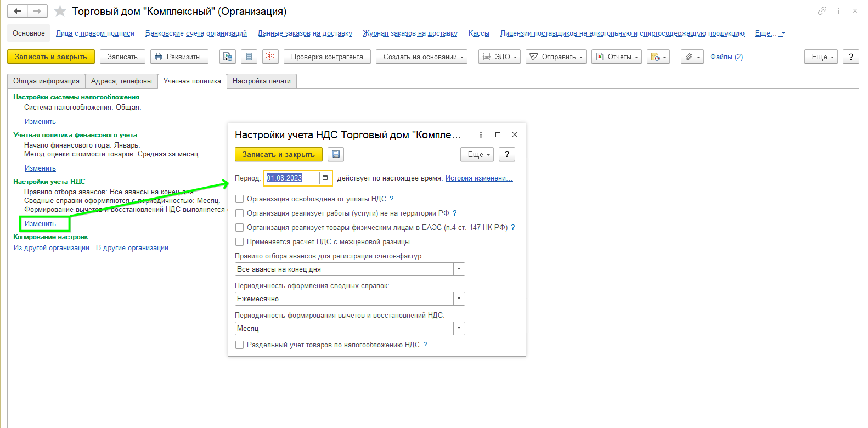This screenshot has height=428, width=868.
Task: Open 'Лица с правом подписи' section
Action: tap(95, 33)
